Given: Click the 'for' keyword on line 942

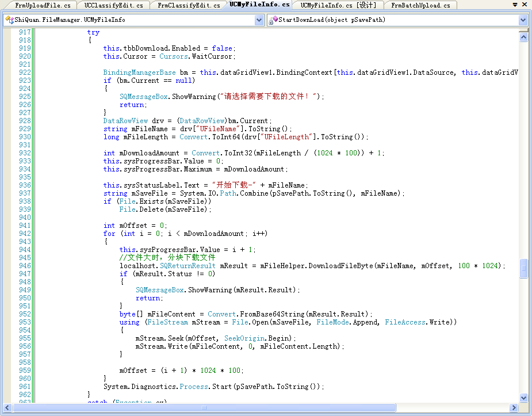Looking at the screenshot, I should [109, 234].
